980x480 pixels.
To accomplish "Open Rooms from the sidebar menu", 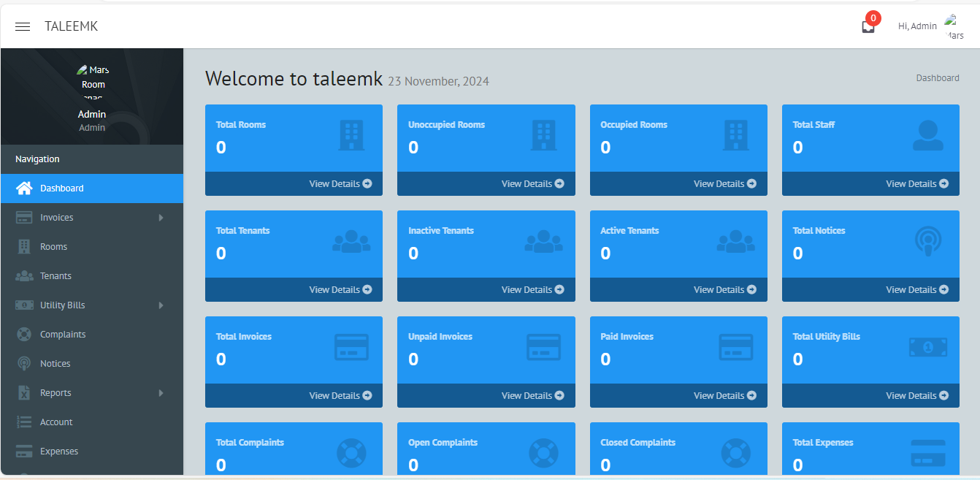I will pos(92,247).
